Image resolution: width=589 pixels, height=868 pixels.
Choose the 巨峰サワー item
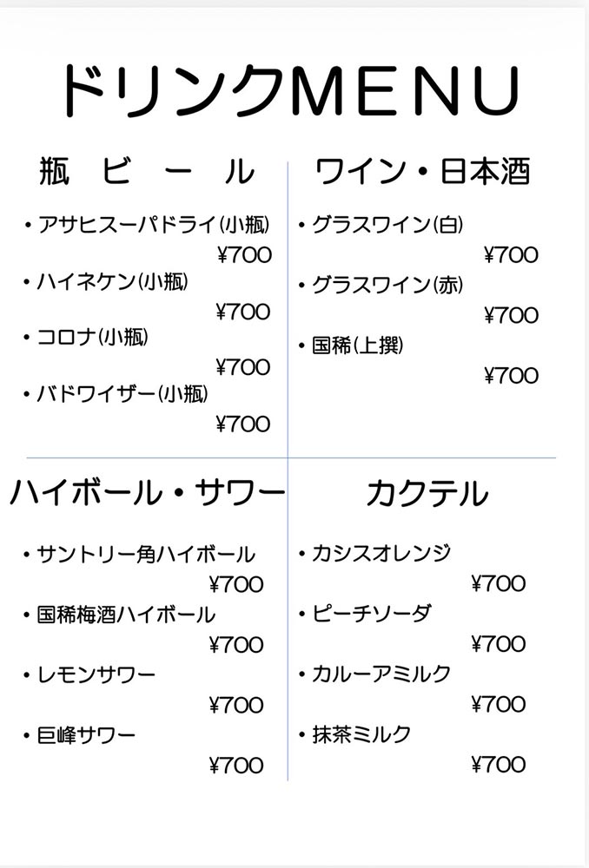click(86, 735)
